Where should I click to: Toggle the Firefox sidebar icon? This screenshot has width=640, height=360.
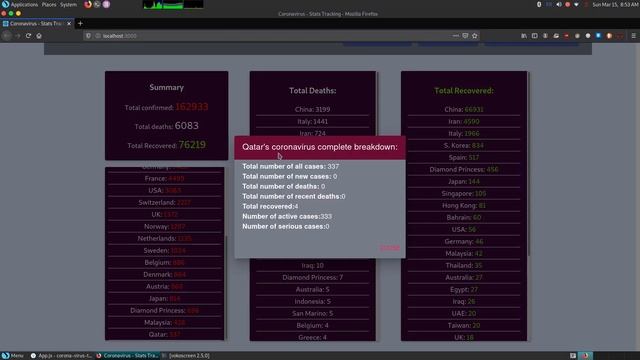click(x=534, y=36)
